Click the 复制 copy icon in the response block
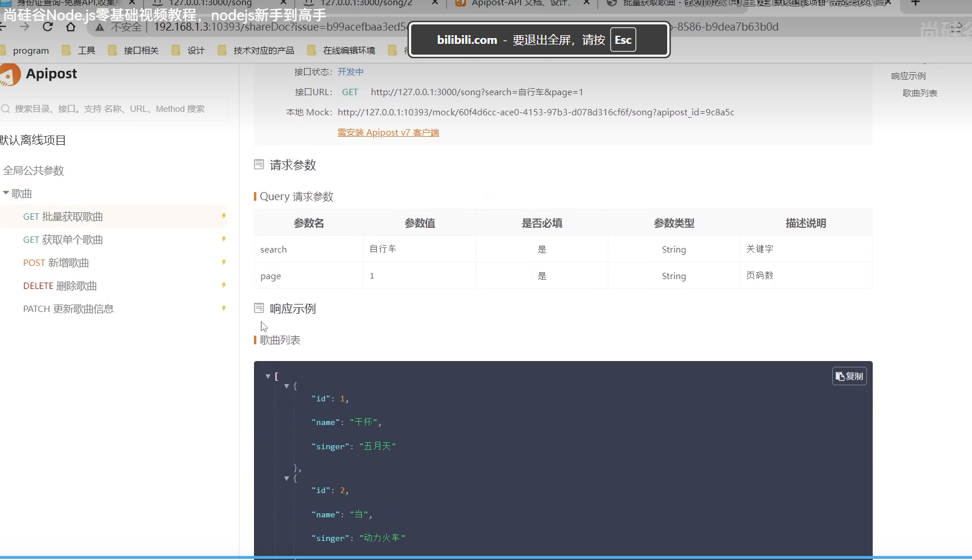 click(x=848, y=376)
